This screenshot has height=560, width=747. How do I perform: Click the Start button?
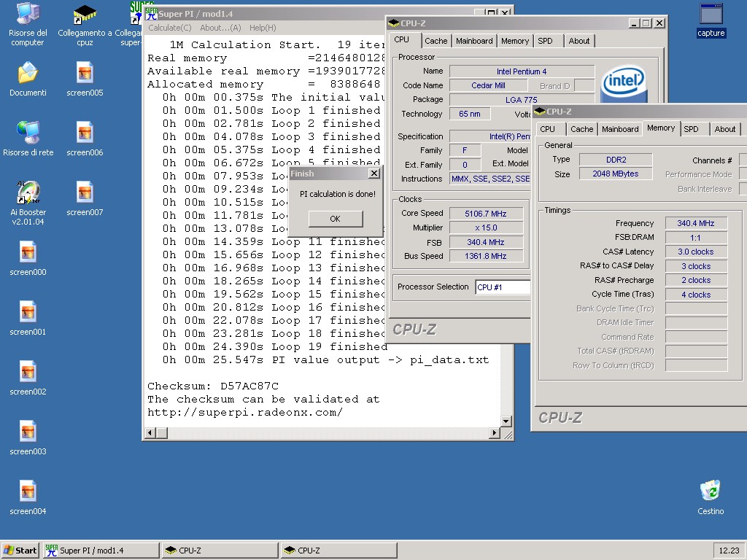click(x=20, y=551)
